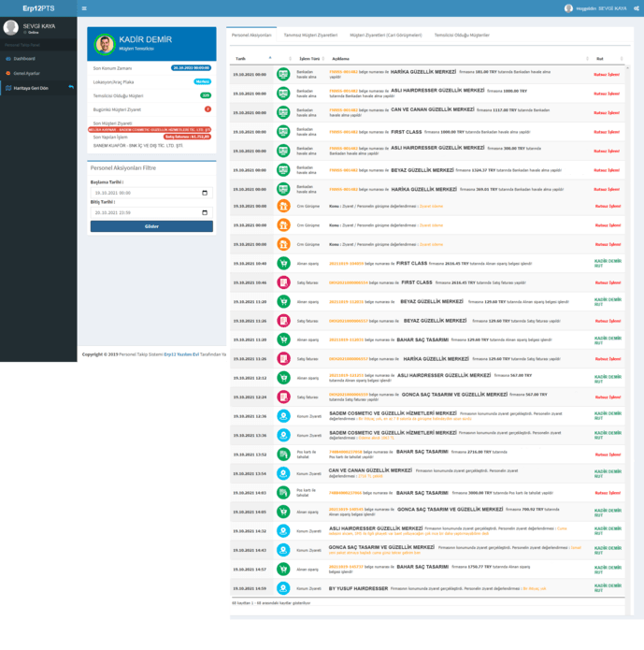This screenshot has width=644, height=650.
Task: Click the pink invoice icon in the 10:46 row
Action: (x=283, y=282)
